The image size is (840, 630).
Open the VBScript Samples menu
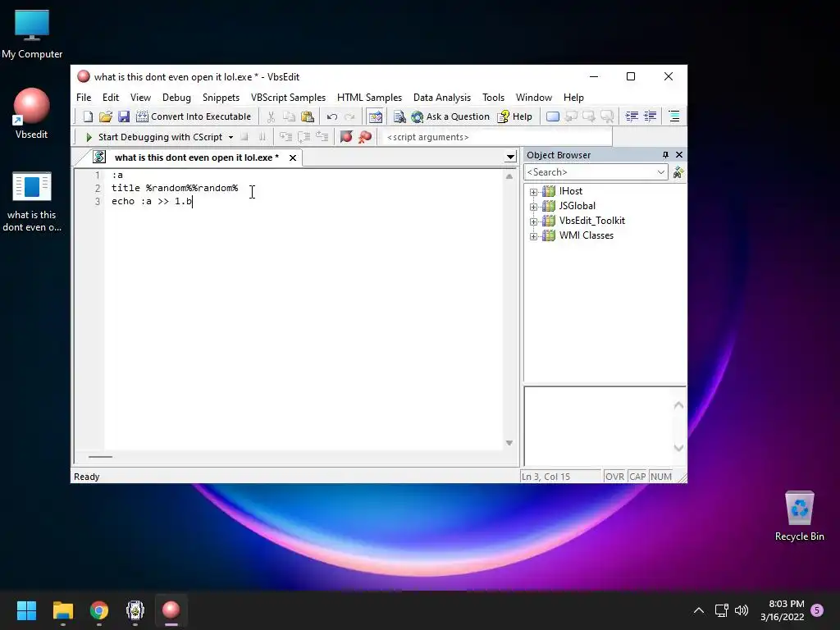[x=288, y=98]
